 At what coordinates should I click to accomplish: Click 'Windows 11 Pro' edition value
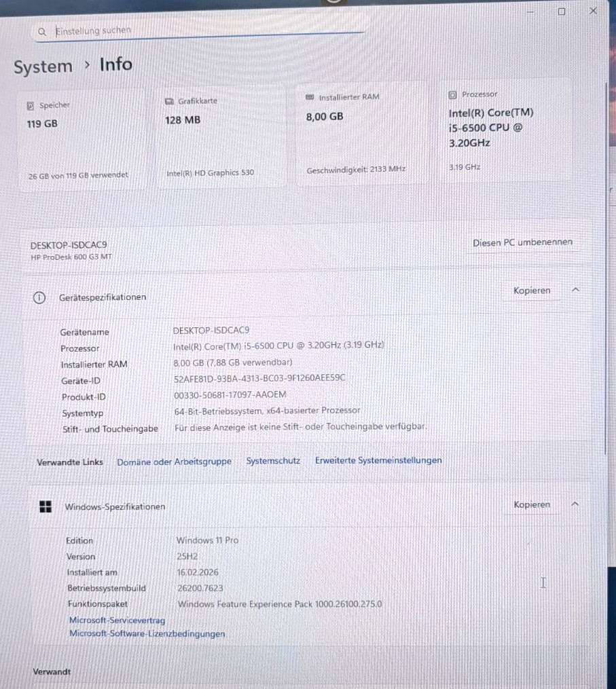coord(208,540)
